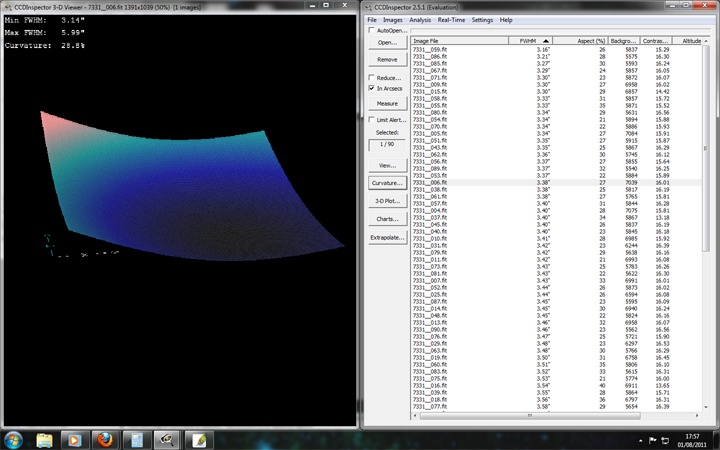Select row 7331__016.fit in the list

[x=556, y=385]
